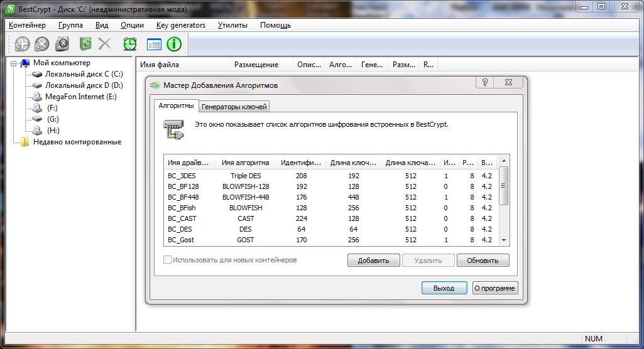Select the BC_DES row
This screenshot has width=644, height=349.
tap(331, 229)
